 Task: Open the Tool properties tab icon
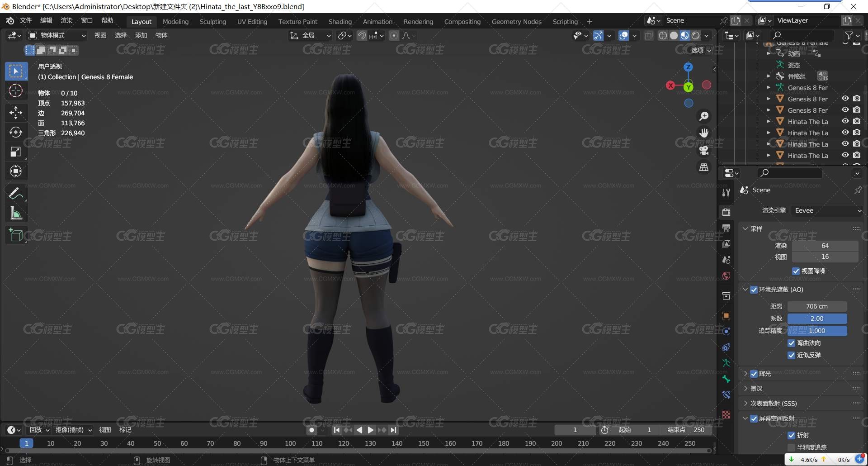click(x=726, y=193)
